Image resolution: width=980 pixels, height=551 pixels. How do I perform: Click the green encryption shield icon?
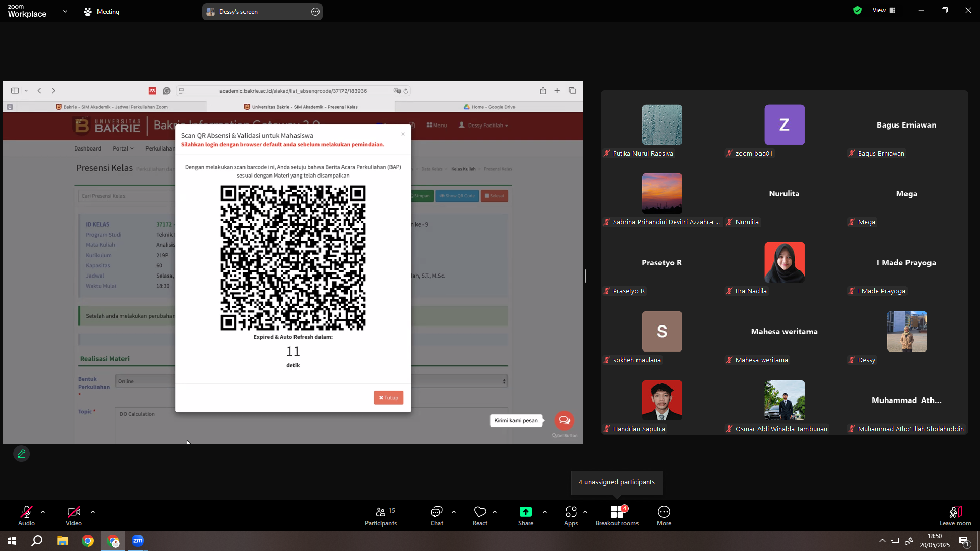pyautogui.click(x=857, y=10)
